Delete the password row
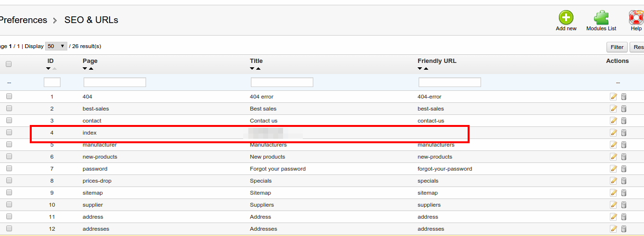The width and height of the screenshot is (644, 236). (x=624, y=169)
